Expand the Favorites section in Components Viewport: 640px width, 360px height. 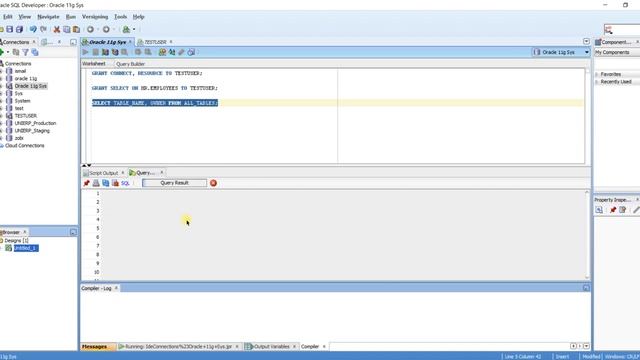point(597,74)
